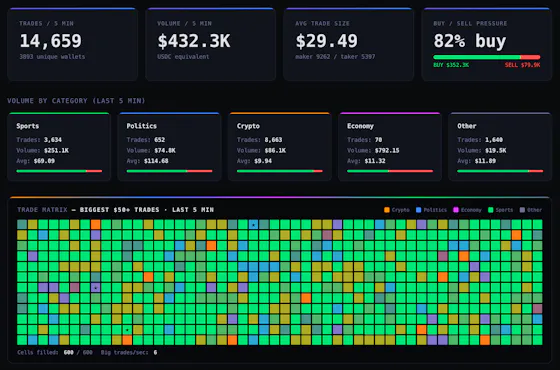The width and height of the screenshot is (560, 370).
Task: Click the 'Big trades/sec: 6' status
Action: 129,352
